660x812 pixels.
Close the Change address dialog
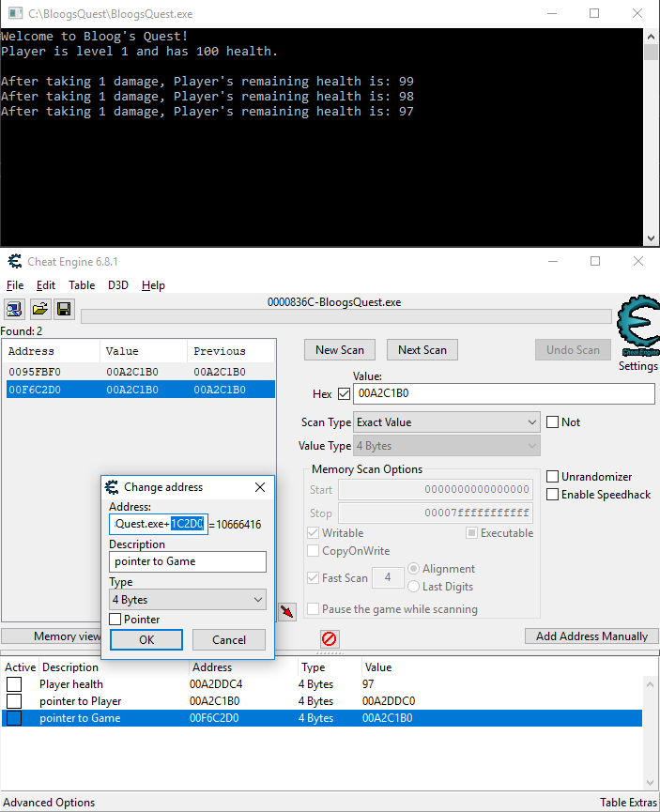point(260,487)
